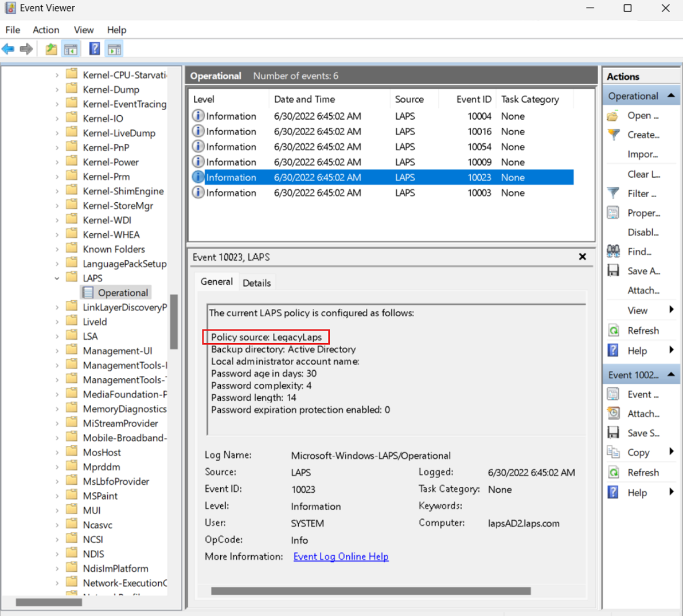Select event row with ID 10009
The image size is (683, 616).
[x=382, y=162]
